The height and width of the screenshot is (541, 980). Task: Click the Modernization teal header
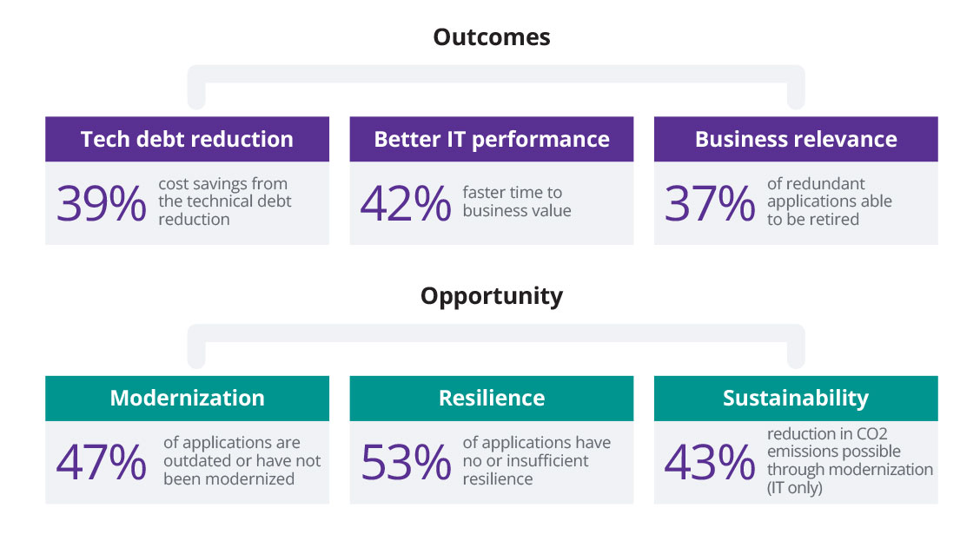pyautogui.click(x=187, y=398)
